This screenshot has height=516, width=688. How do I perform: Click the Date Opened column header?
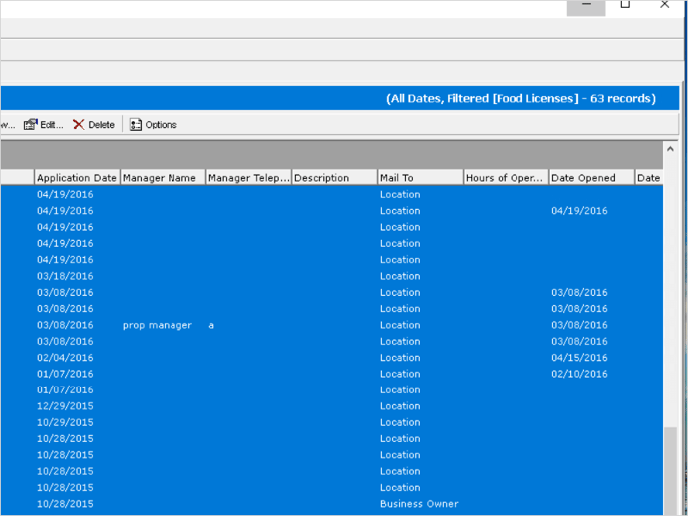591,178
